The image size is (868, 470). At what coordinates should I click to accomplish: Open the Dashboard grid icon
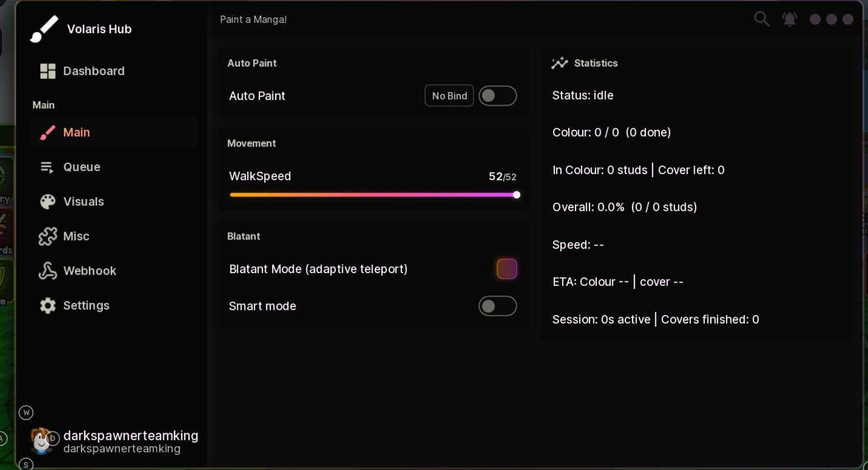(48, 71)
